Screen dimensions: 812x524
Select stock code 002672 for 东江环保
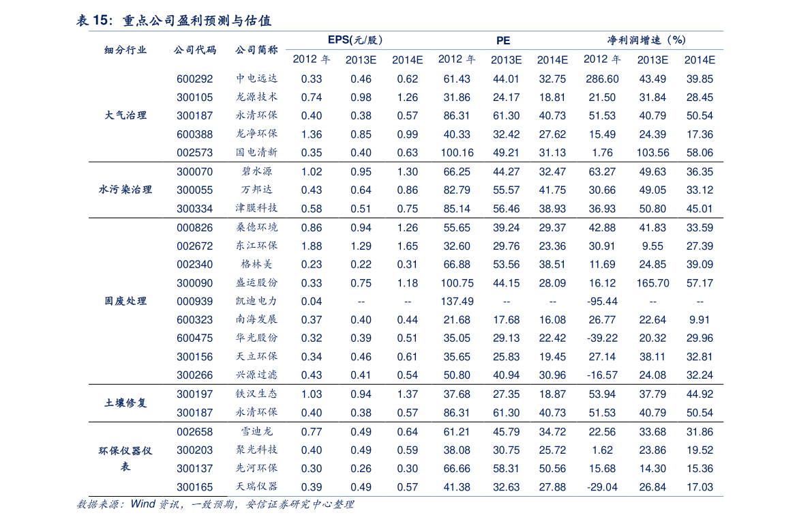pos(194,246)
